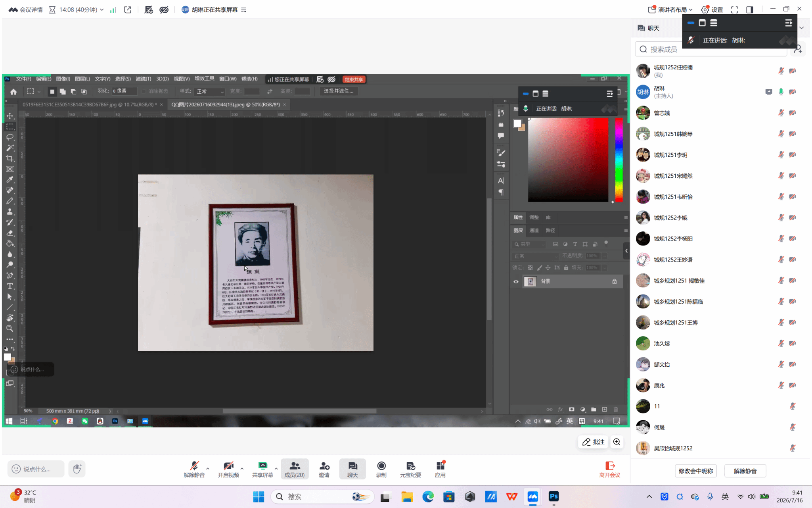812x508 pixels.
Task: Select the Eyedropper tool
Action: point(10,180)
